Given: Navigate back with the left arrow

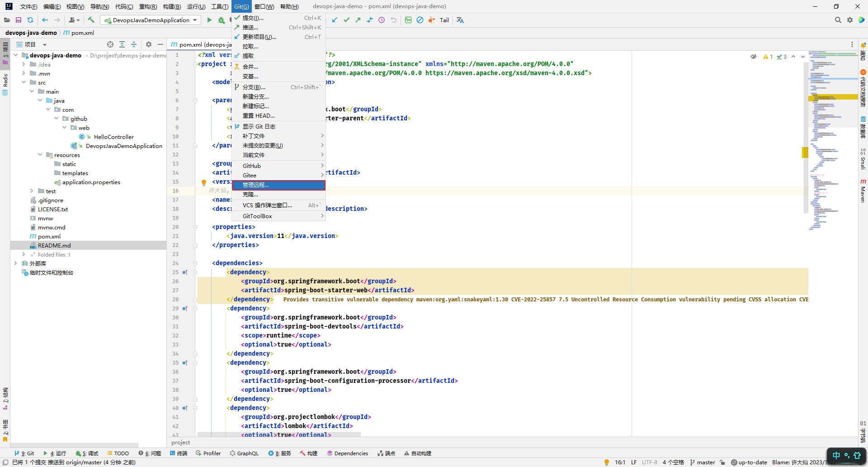Looking at the screenshot, I should tap(45, 20).
